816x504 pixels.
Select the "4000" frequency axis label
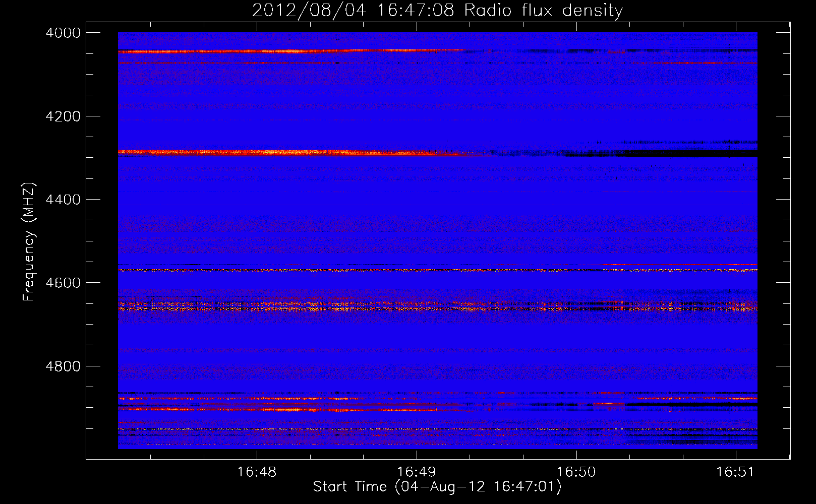coord(63,33)
